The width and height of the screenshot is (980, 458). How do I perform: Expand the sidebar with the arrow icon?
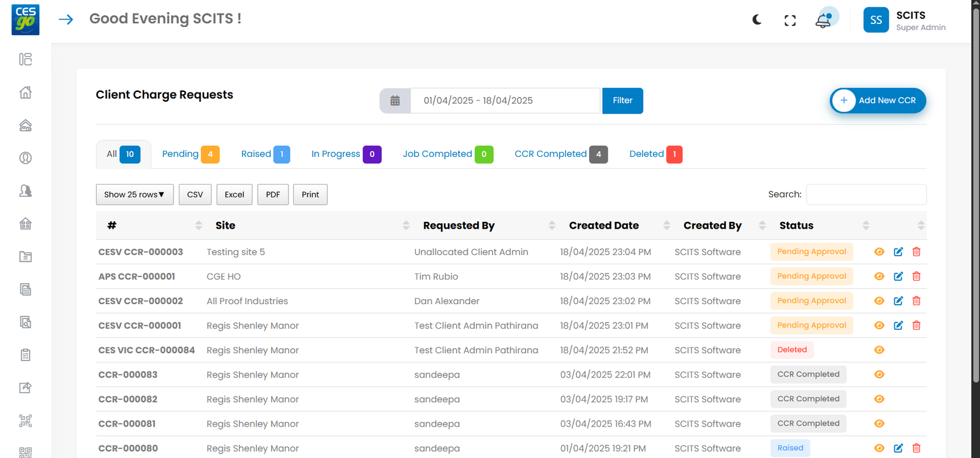click(x=66, y=20)
